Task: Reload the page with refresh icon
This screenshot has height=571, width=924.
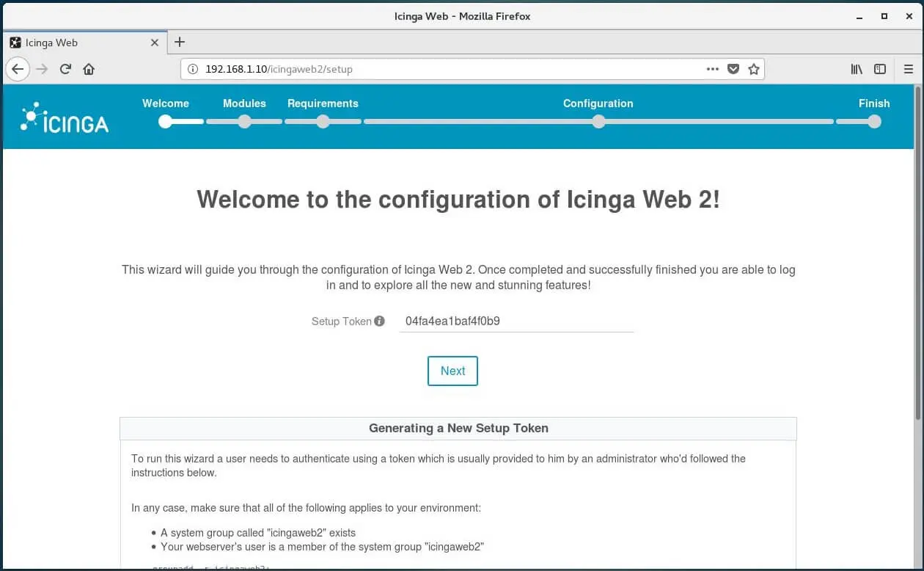Action: pyautogui.click(x=65, y=69)
